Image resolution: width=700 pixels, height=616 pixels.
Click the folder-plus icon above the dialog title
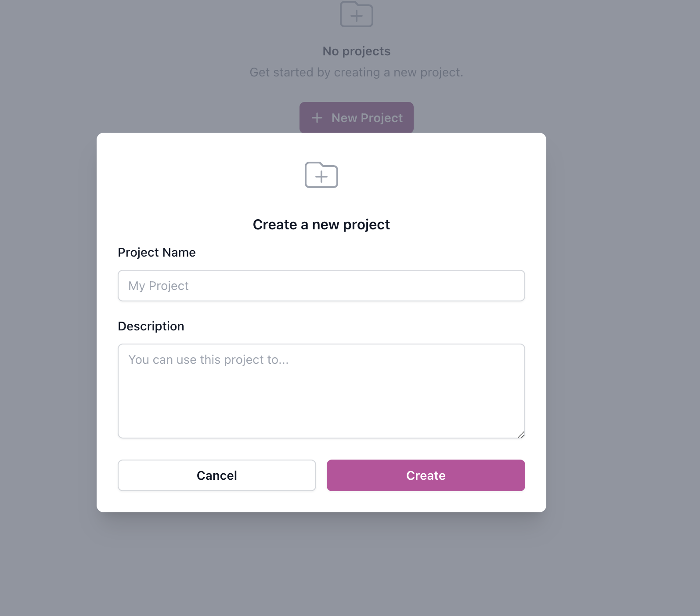point(321,175)
